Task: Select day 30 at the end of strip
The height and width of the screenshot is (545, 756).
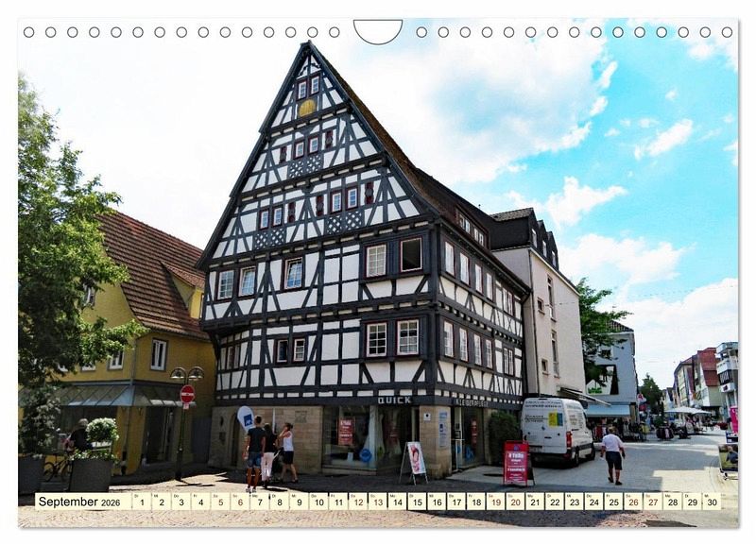Action: point(712,502)
